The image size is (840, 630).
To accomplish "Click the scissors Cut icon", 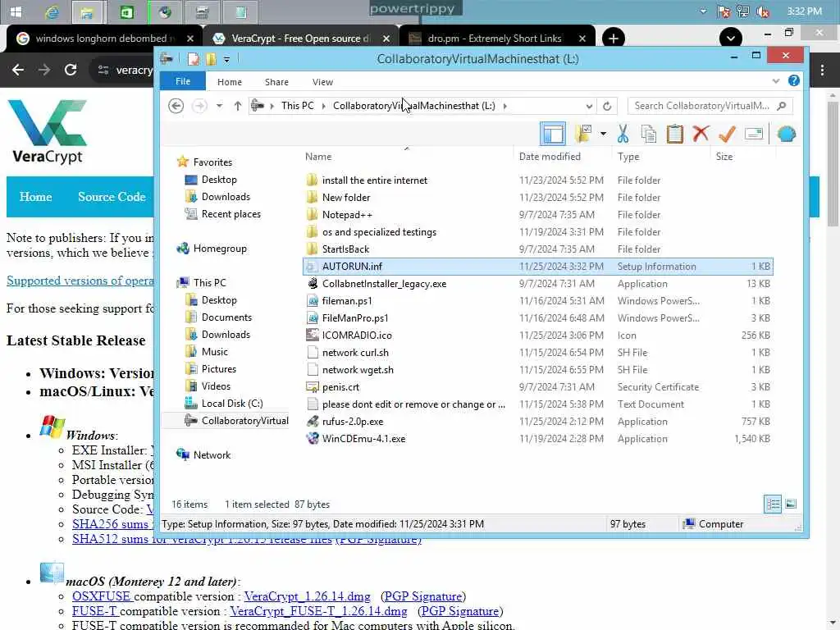I will point(623,134).
